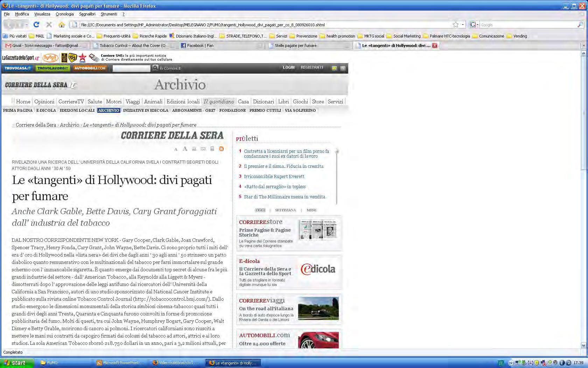The width and height of the screenshot is (588, 368).
Task: Go to the Firefox home page icon
Action: tap(62, 25)
